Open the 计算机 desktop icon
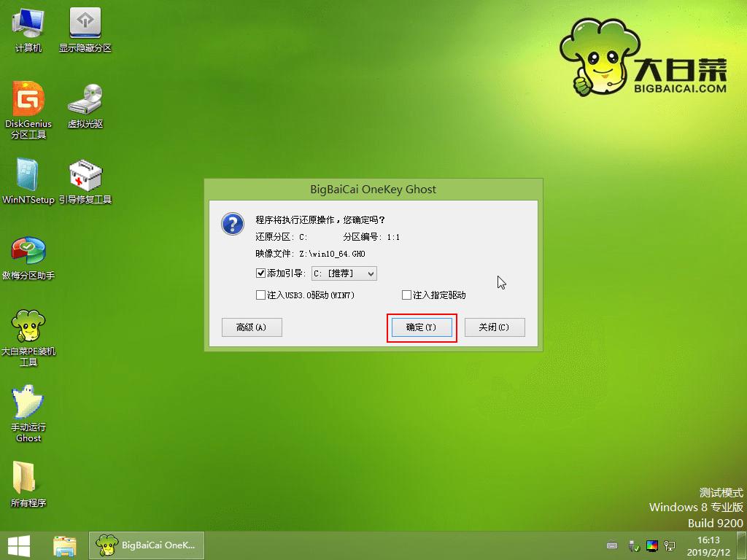This screenshot has width=747, height=560. point(28,29)
